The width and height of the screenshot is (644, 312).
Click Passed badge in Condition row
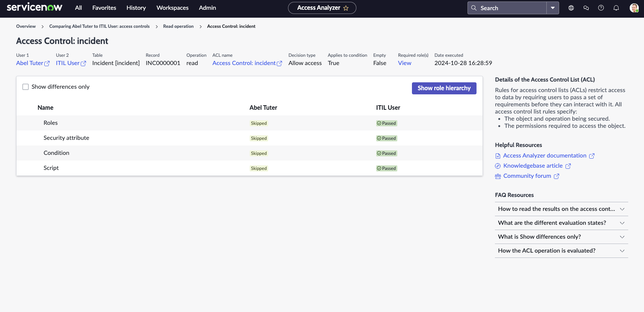(x=387, y=153)
